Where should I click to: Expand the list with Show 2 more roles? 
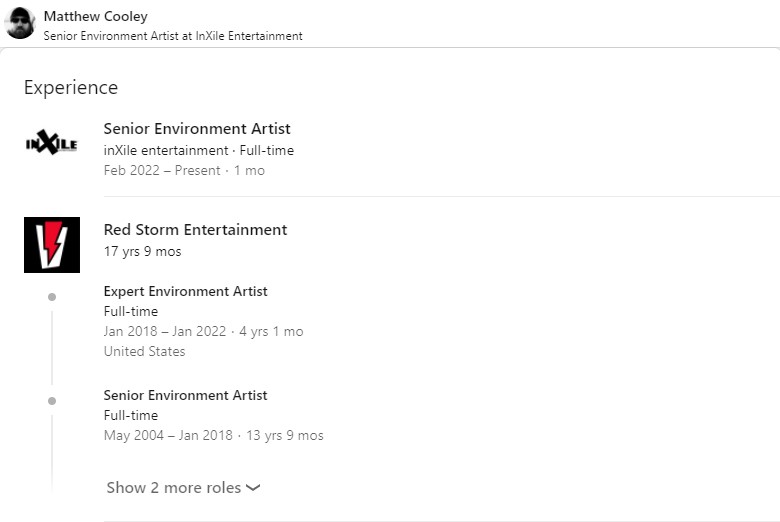pos(183,488)
